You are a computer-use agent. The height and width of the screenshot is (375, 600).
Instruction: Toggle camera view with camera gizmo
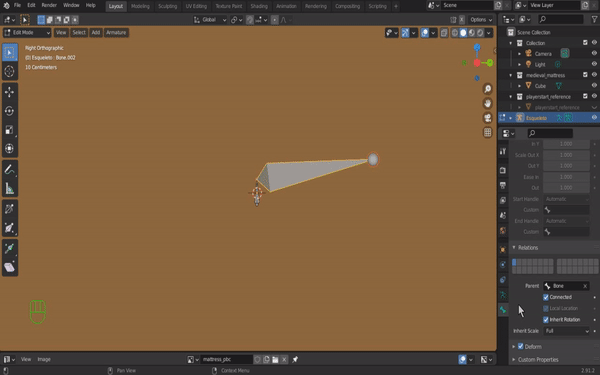point(488,118)
